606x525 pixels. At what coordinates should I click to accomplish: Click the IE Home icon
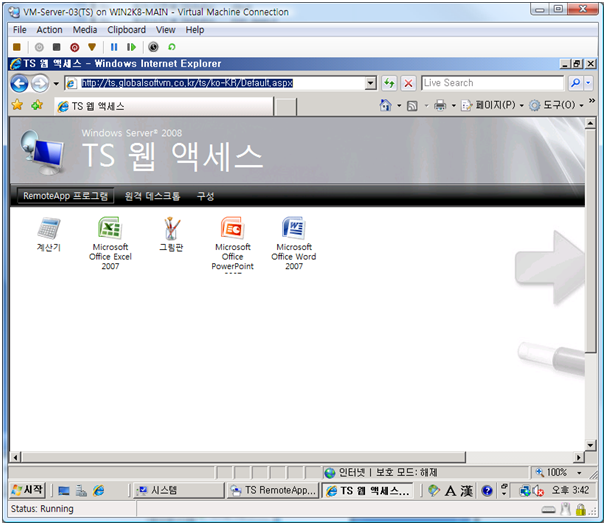[385, 105]
